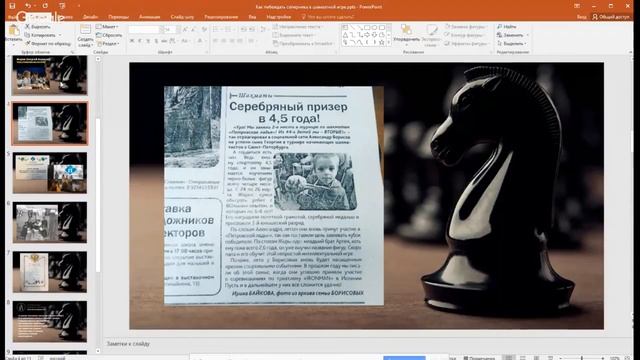Click the Redo icon in quick access toolbar
Screen dimensions: 640x360
coord(45,6)
